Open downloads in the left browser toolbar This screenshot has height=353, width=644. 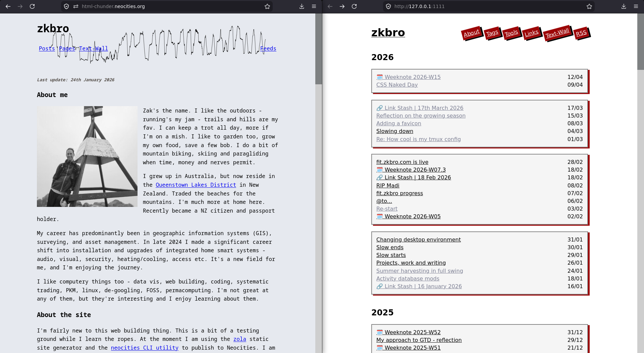(x=302, y=6)
